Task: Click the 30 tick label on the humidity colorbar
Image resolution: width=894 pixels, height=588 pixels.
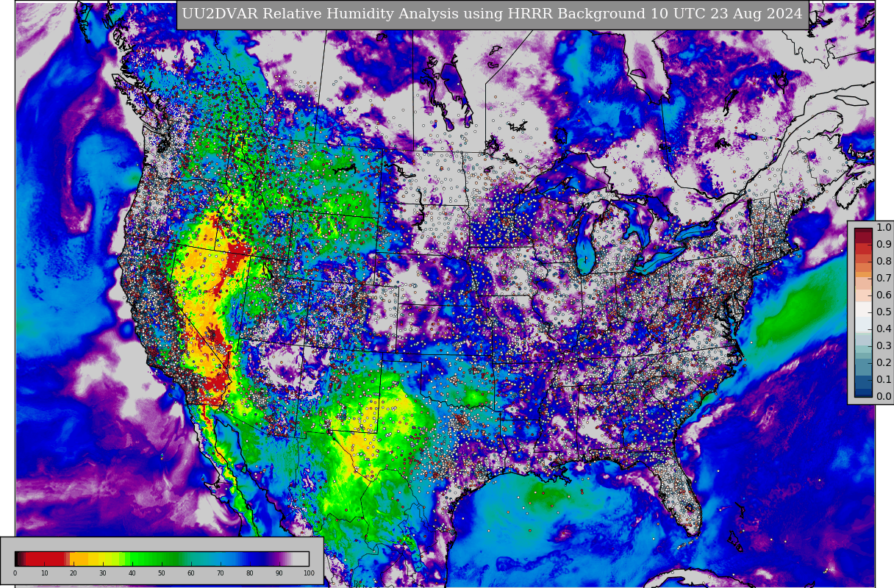Action: point(103,573)
